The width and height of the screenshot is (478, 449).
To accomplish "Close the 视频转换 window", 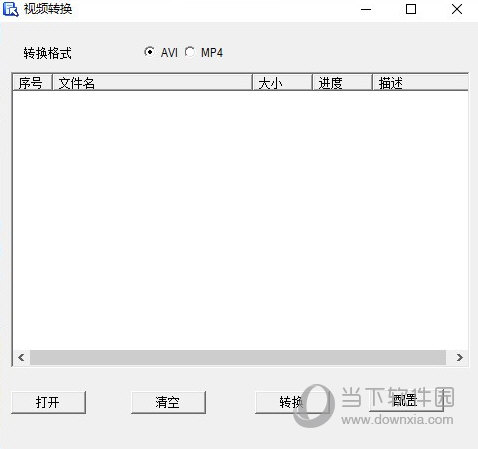I will point(457,9).
